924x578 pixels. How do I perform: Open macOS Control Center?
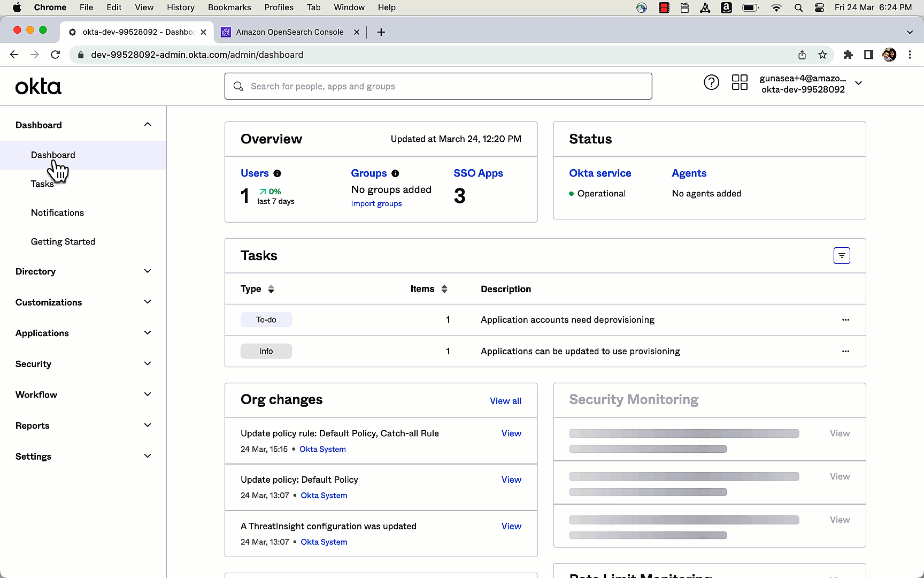tap(819, 7)
